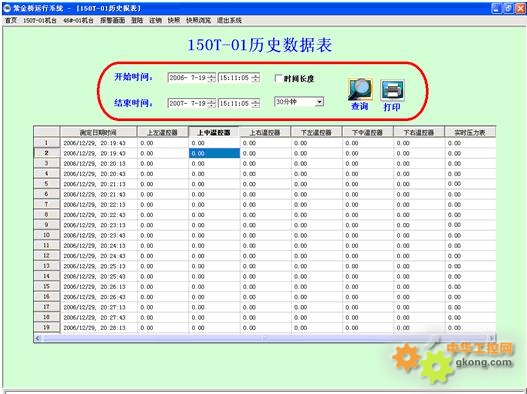Click the application icon in the title bar
The width and height of the screenshot is (527, 394).
[x=7, y=8]
